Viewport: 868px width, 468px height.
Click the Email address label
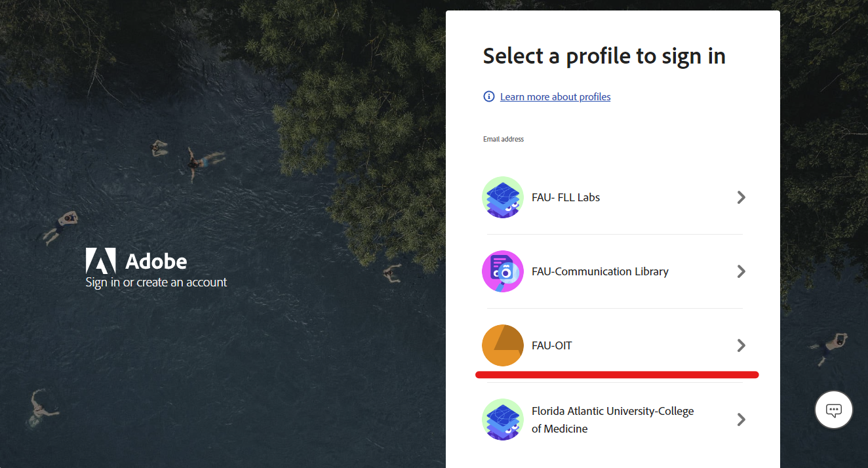point(503,139)
